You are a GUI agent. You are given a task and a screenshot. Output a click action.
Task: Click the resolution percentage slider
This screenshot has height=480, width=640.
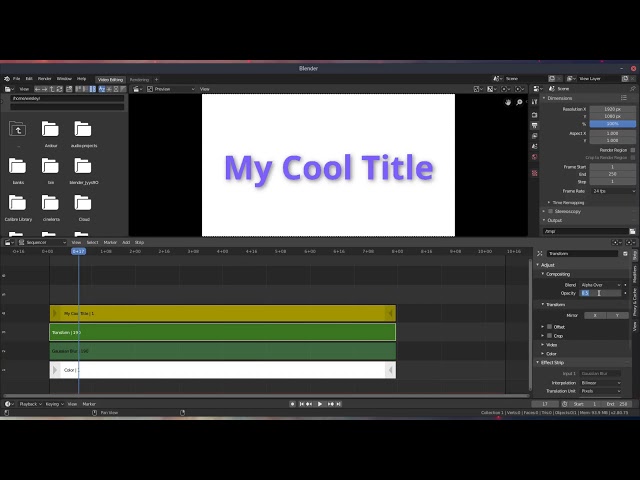[x=613, y=124]
